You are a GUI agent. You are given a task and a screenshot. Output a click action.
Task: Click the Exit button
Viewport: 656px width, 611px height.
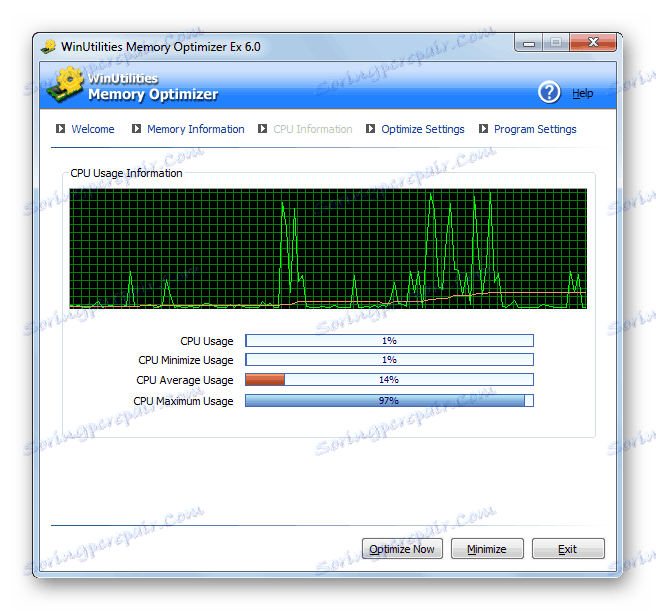(568, 549)
